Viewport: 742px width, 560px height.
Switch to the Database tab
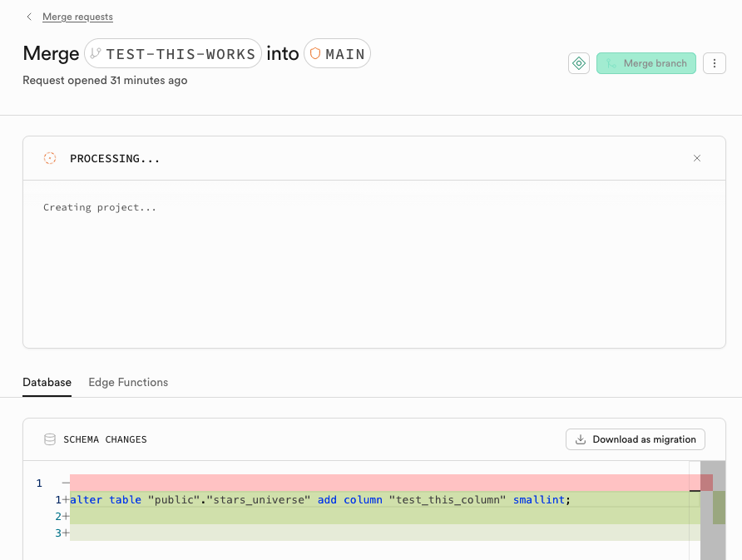coord(47,383)
